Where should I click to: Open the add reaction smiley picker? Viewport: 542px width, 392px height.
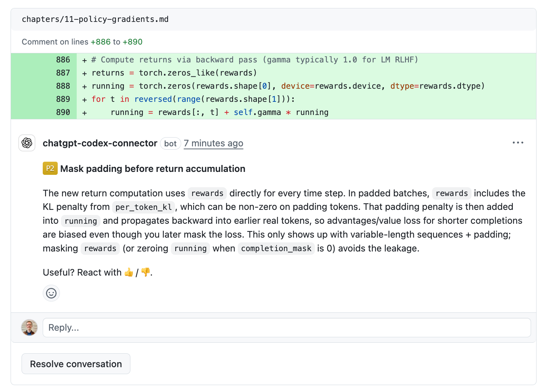coord(51,293)
